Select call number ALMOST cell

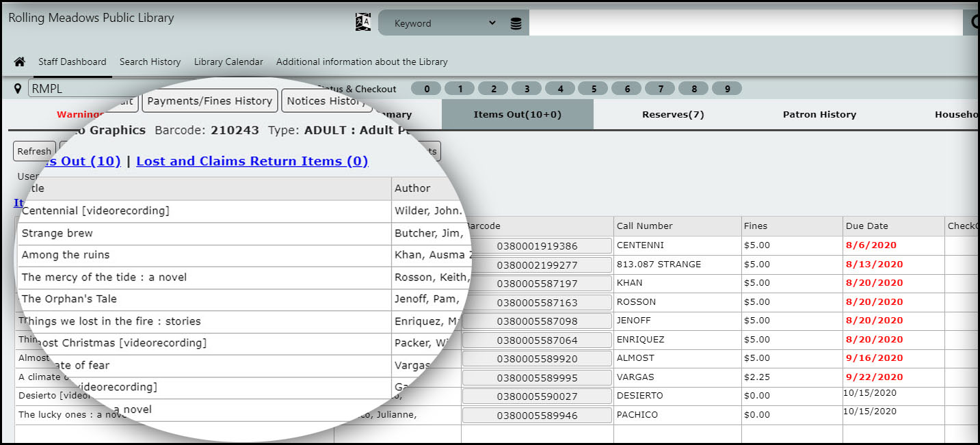point(677,358)
